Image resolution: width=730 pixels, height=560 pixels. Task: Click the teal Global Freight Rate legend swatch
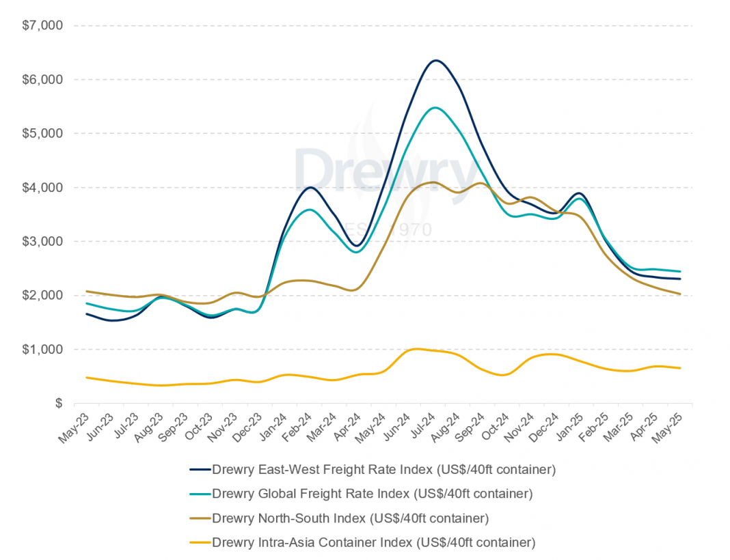click(x=200, y=494)
